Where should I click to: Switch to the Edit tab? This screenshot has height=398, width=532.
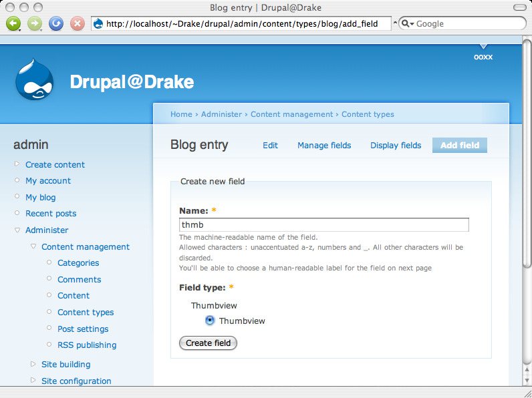point(271,146)
